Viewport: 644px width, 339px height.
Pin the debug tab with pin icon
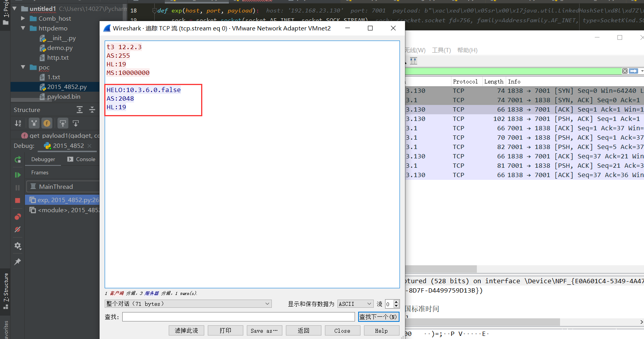pyautogui.click(x=18, y=261)
